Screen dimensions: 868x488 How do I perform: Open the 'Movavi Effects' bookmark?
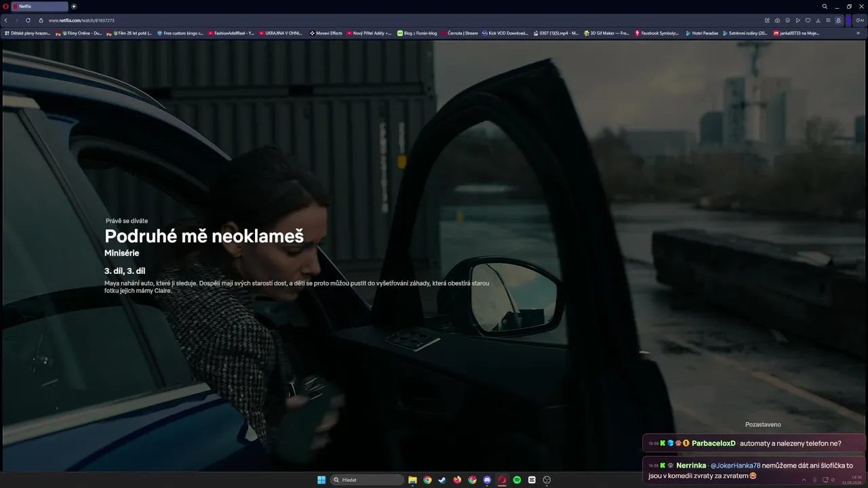(326, 33)
